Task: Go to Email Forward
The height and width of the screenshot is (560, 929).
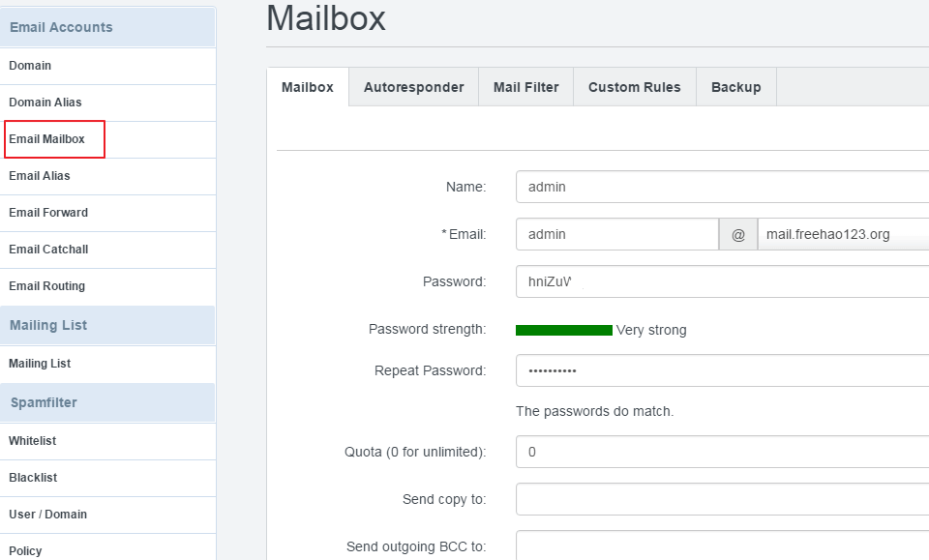Action: tap(107, 213)
